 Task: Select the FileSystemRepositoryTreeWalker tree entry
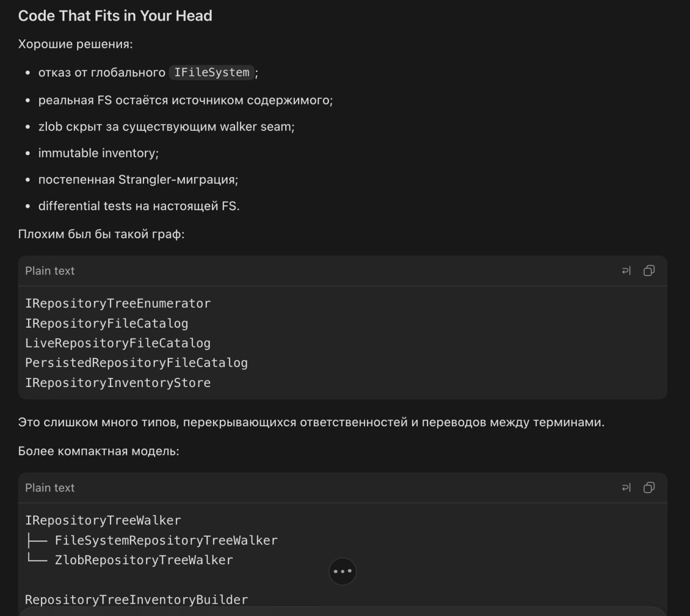(x=166, y=540)
